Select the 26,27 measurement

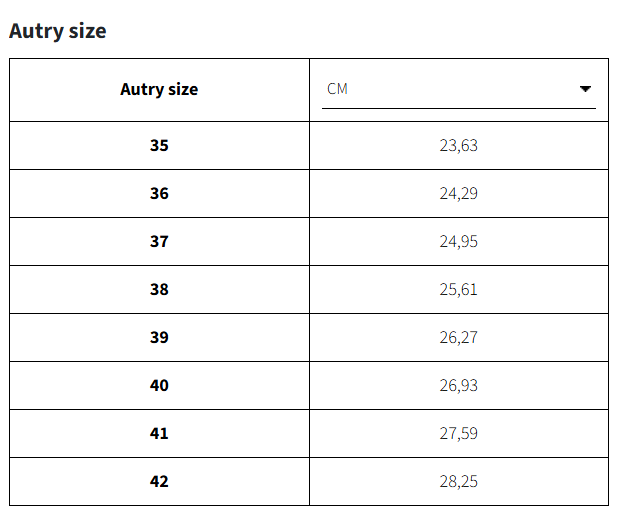click(x=458, y=337)
